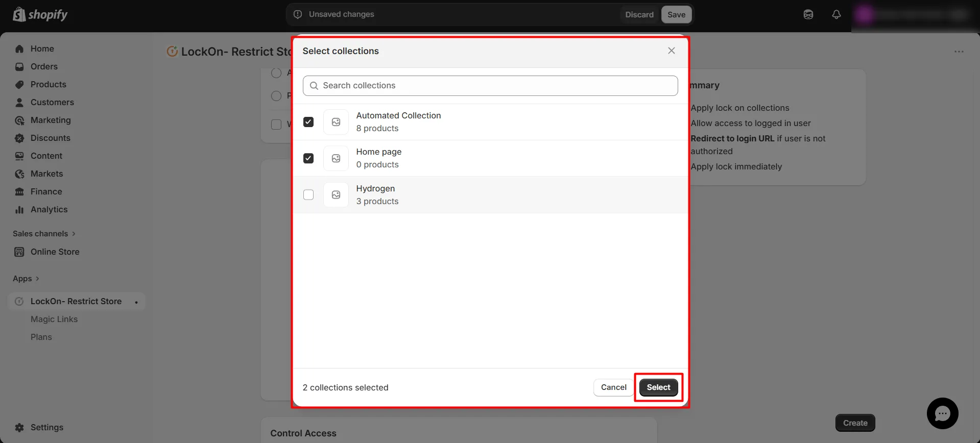Click the Create button
Image resolution: width=980 pixels, height=443 pixels.
tap(855, 423)
